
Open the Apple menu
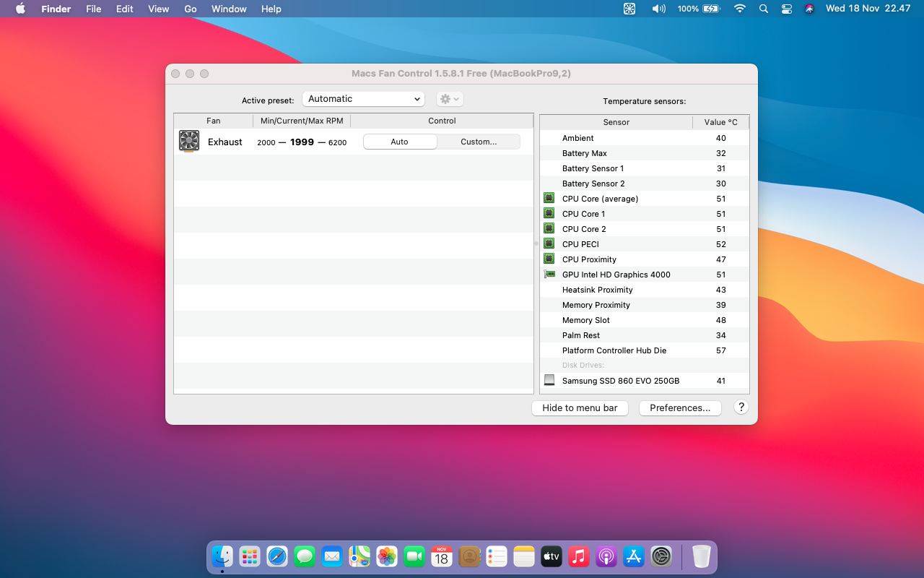(20, 9)
